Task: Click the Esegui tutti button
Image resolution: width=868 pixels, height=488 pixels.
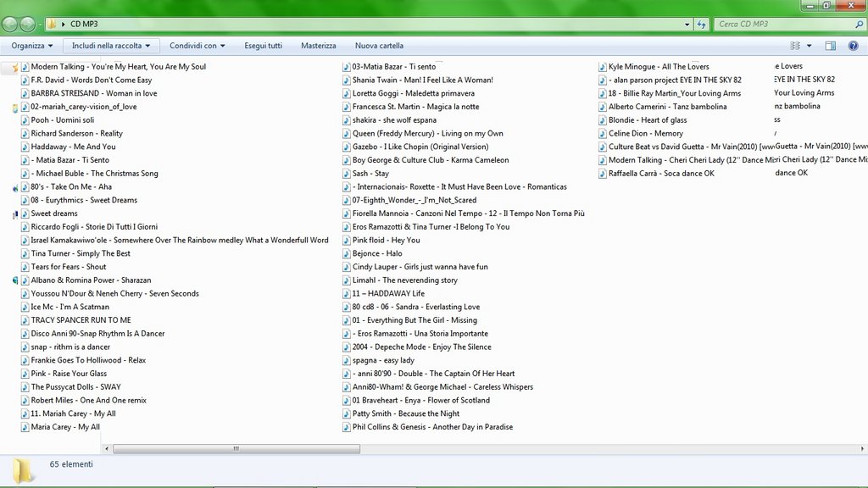Action: tap(263, 46)
